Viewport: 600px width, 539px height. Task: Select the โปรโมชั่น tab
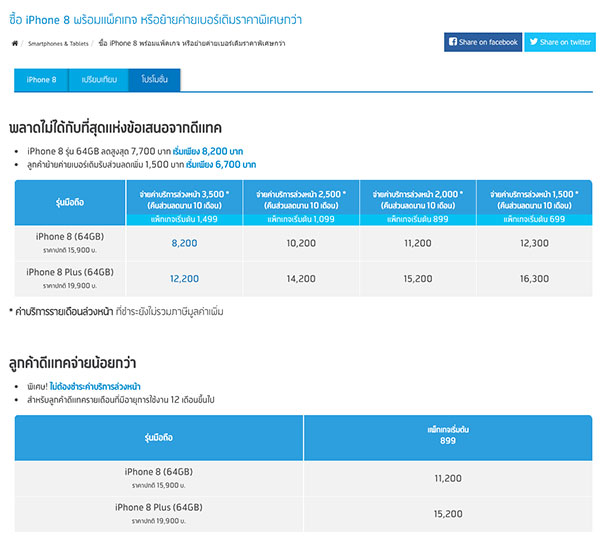click(154, 80)
